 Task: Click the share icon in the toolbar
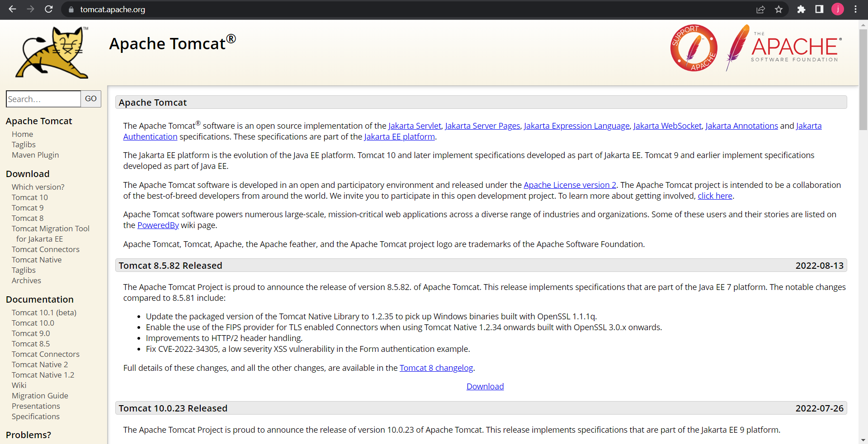click(761, 9)
